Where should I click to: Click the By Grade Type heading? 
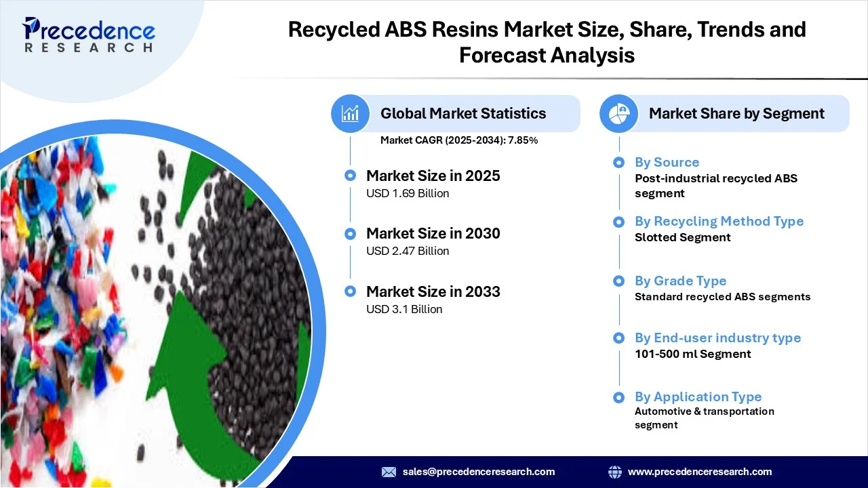point(680,281)
